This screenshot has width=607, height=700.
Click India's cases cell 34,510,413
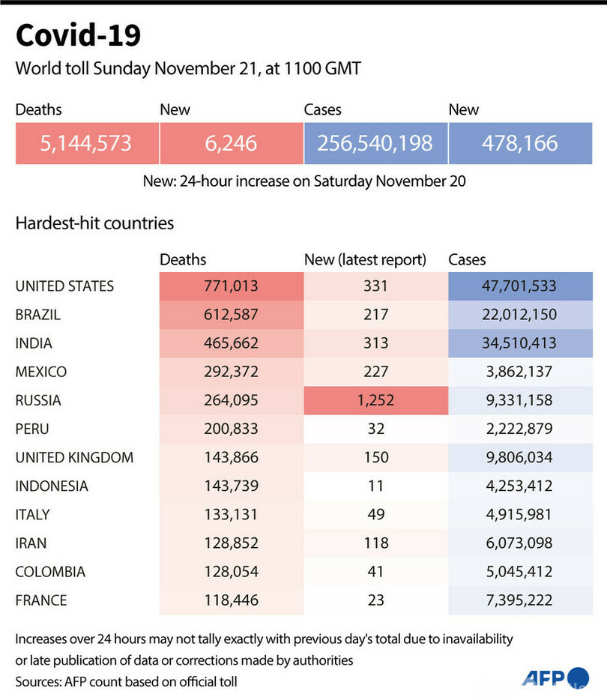pyautogui.click(x=520, y=343)
